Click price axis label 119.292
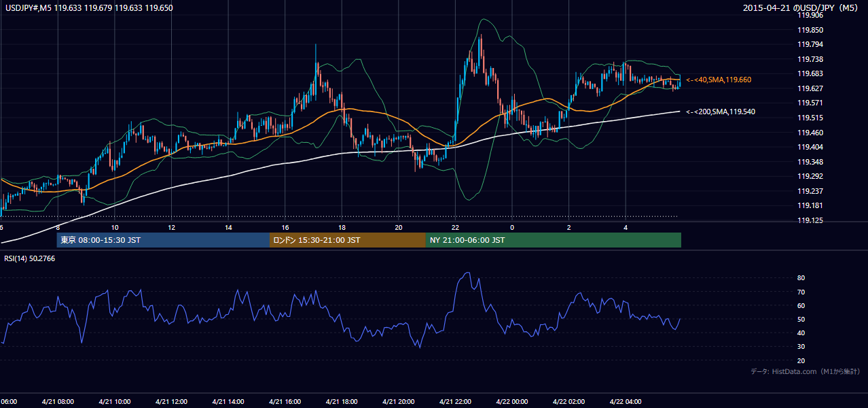The width and height of the screenshot is (868, 408). pyautogui.click(x=810, y=176)
